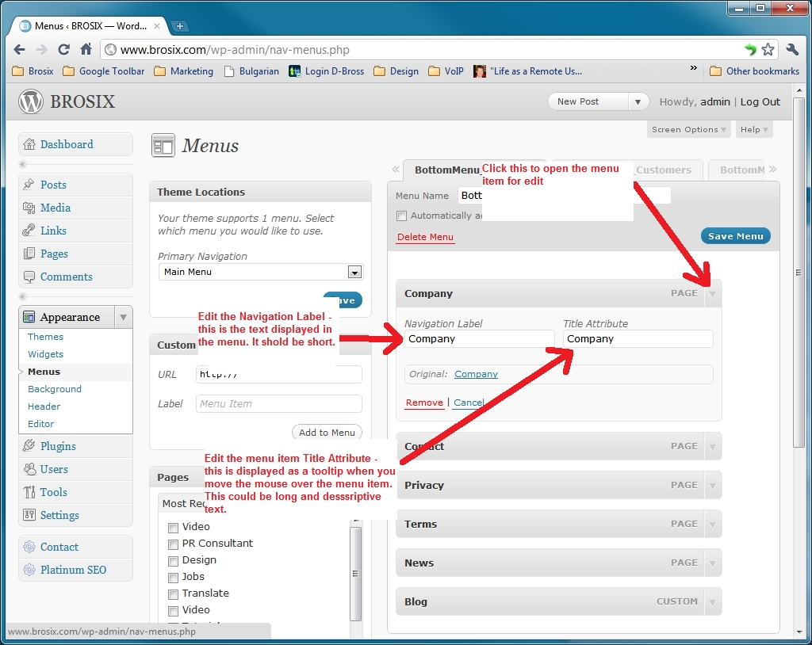Expand the Privacy menu item

(x=713, y=486)
